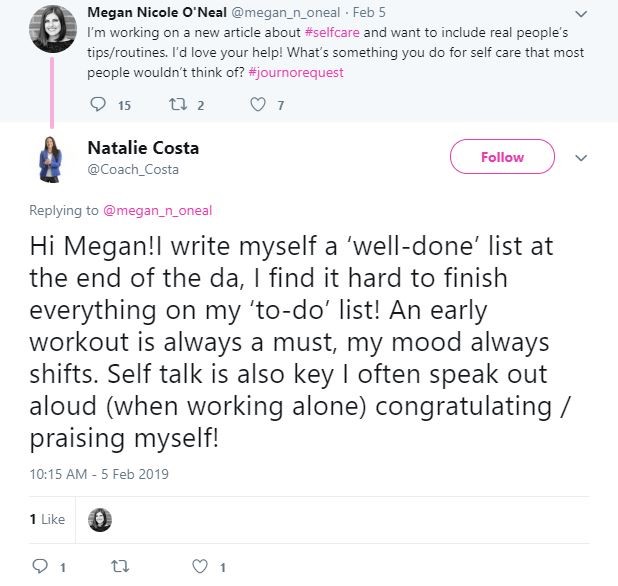The height and width of the screenshot is (586, 618).
Task: View avatar of user who liked
Action: click(x=100, y=519)
